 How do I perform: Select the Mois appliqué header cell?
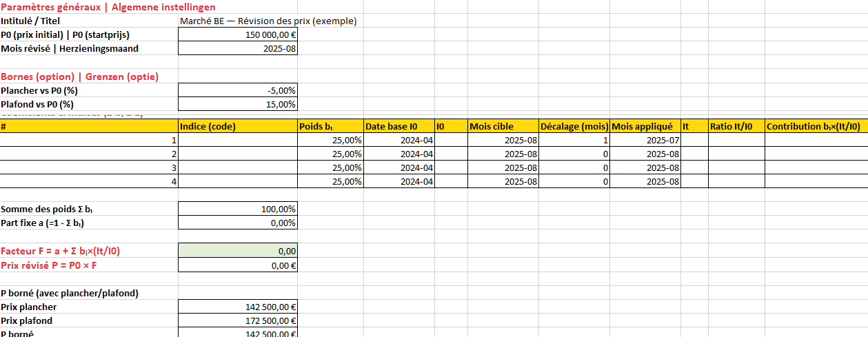645,126
